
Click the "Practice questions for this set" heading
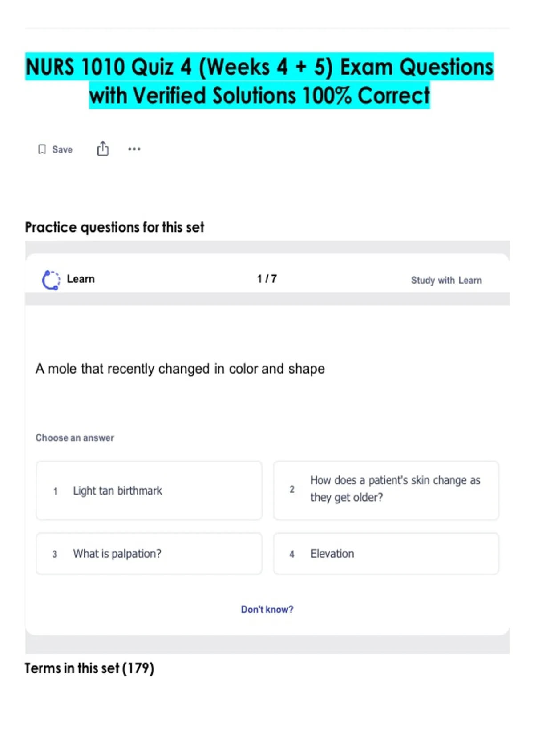[114, 227]
